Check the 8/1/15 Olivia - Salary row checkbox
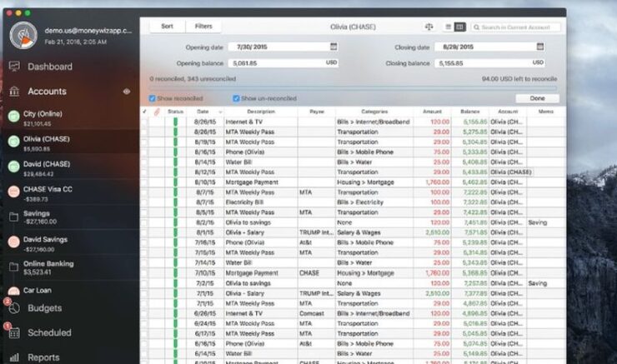The image size is (617, 364). pos(144,232)
